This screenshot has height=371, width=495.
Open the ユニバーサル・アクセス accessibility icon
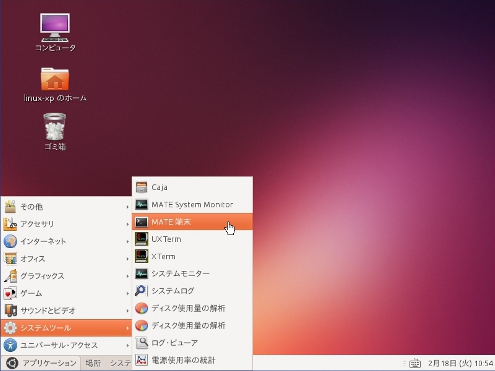[10, 345]
